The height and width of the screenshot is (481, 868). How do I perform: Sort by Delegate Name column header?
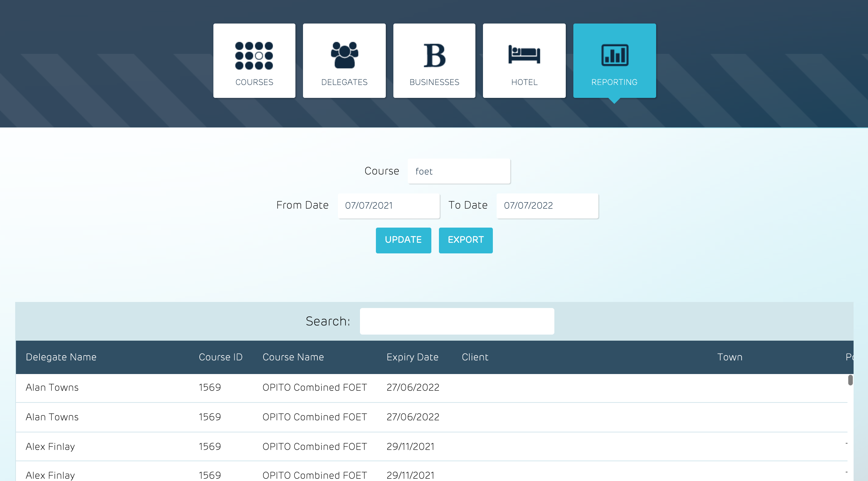click(61, 357)
